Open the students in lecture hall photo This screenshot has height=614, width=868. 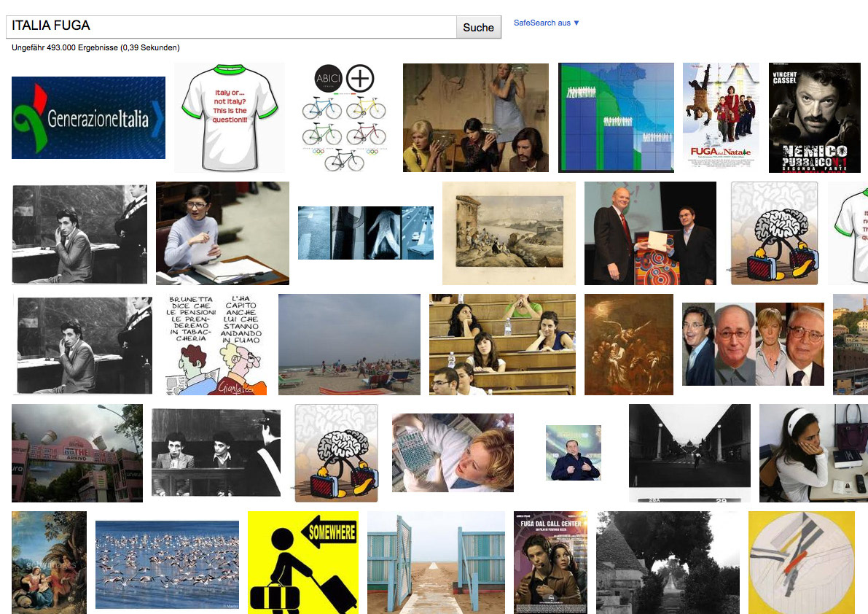point(502,344)
